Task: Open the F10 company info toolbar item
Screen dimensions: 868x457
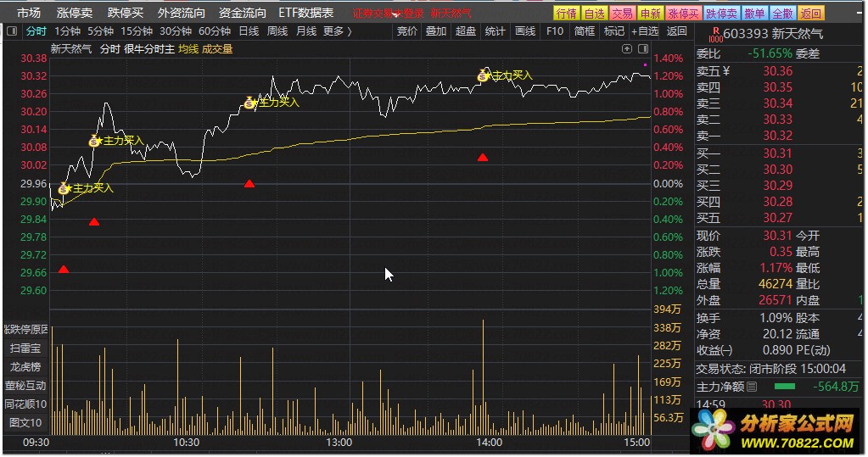Action: pyautogui.click(x=555, y=31)
